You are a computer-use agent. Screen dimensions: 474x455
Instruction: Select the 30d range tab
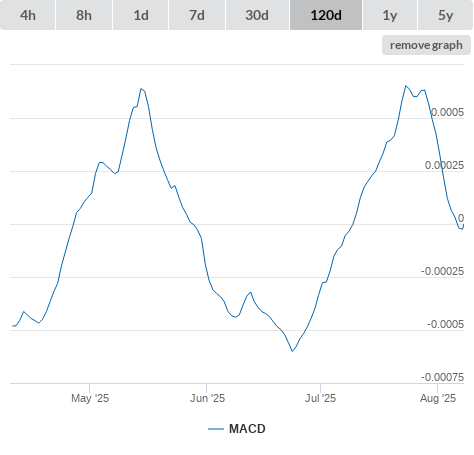coord(257,15)
